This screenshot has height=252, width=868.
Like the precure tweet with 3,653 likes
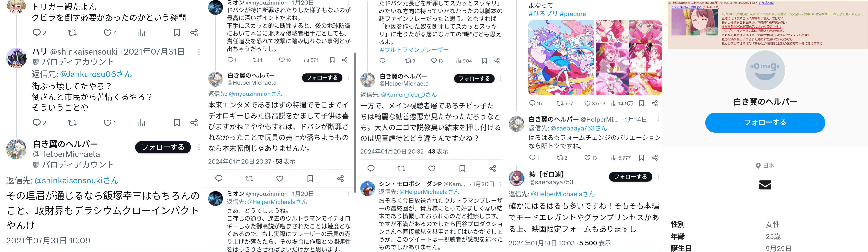pyautogui.click(x=595, y=103)
